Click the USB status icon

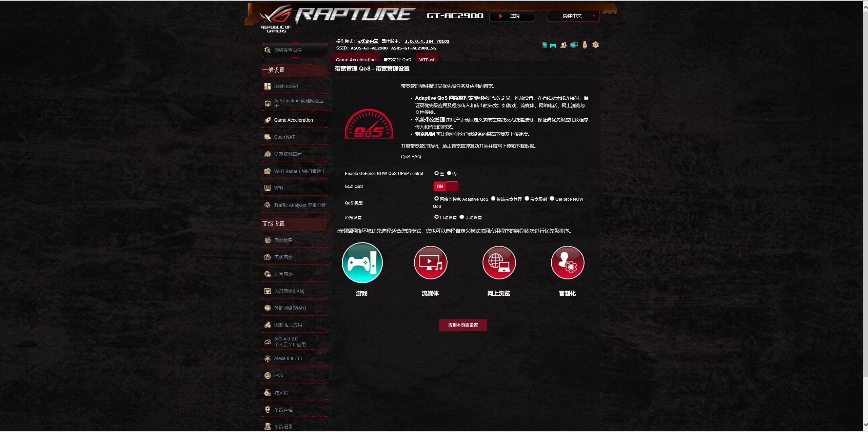tap(585, 45)
